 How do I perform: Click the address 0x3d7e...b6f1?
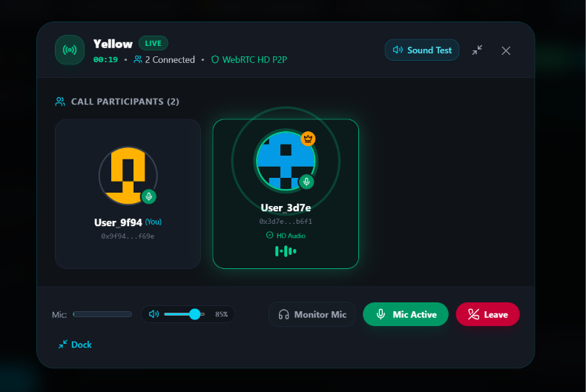point(286,222)
